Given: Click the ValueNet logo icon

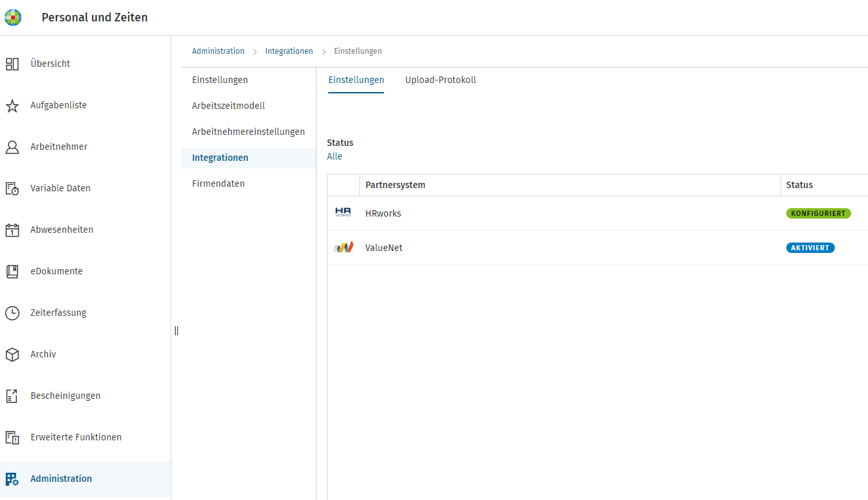Looking at the screenshot, I should click(x=343, y=247).
